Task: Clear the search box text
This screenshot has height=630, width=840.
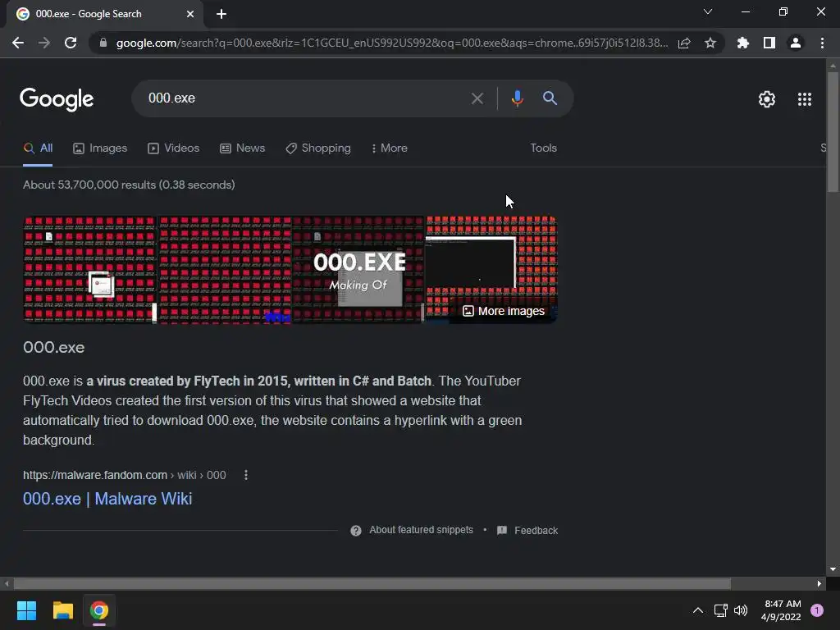Action: pos(477,98)
